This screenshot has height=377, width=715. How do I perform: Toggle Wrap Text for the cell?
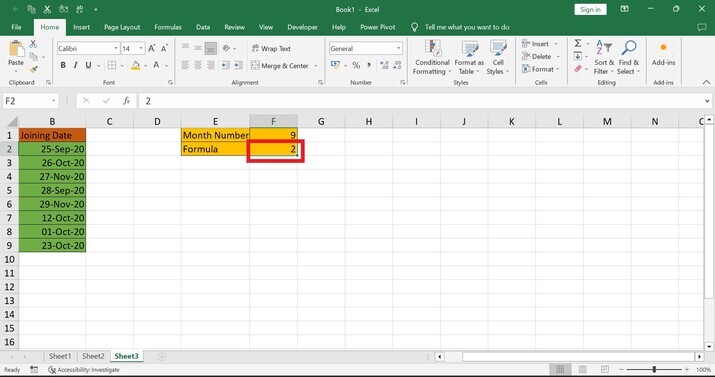pyautogui.click(x=271, y=48)
